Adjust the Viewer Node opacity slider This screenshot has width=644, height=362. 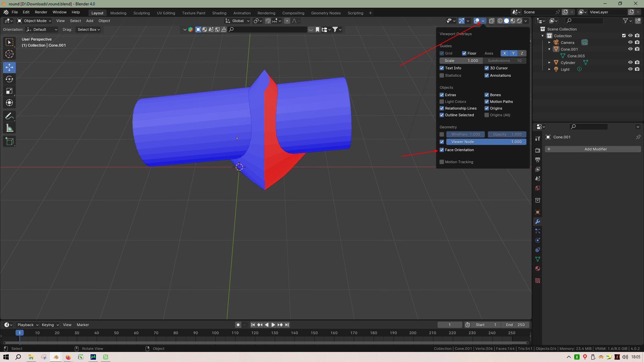[486, 142]
